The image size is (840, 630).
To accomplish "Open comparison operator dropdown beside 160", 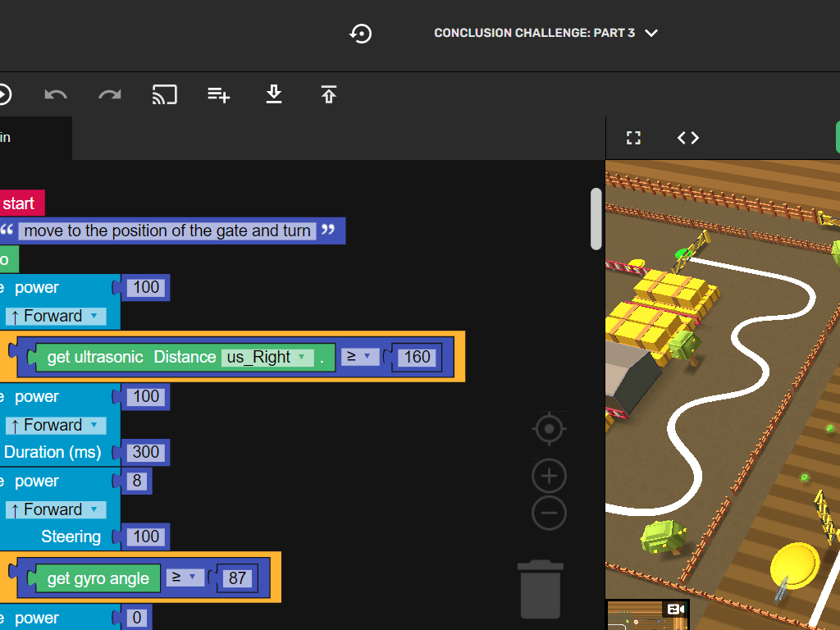I will coord(358,357).
